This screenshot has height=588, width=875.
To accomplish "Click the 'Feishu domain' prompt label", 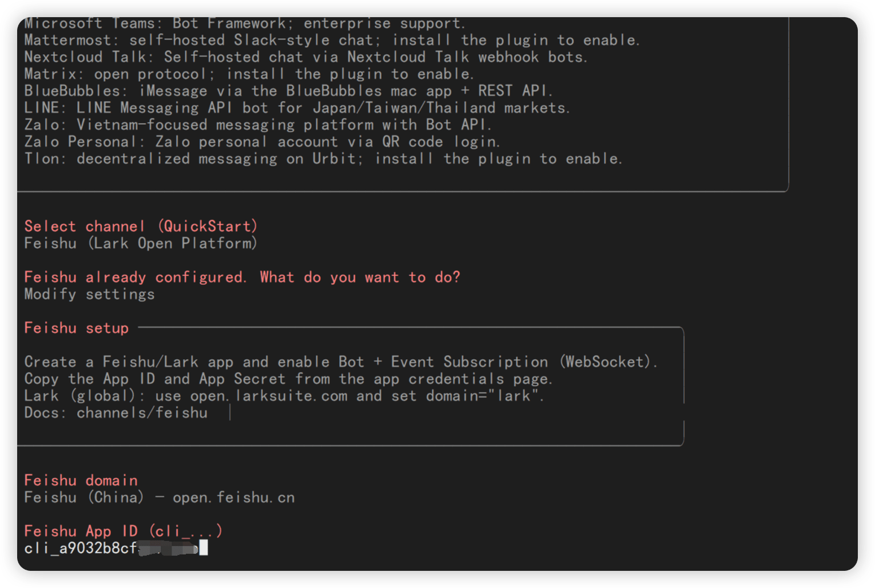I will tap(81, 480).
